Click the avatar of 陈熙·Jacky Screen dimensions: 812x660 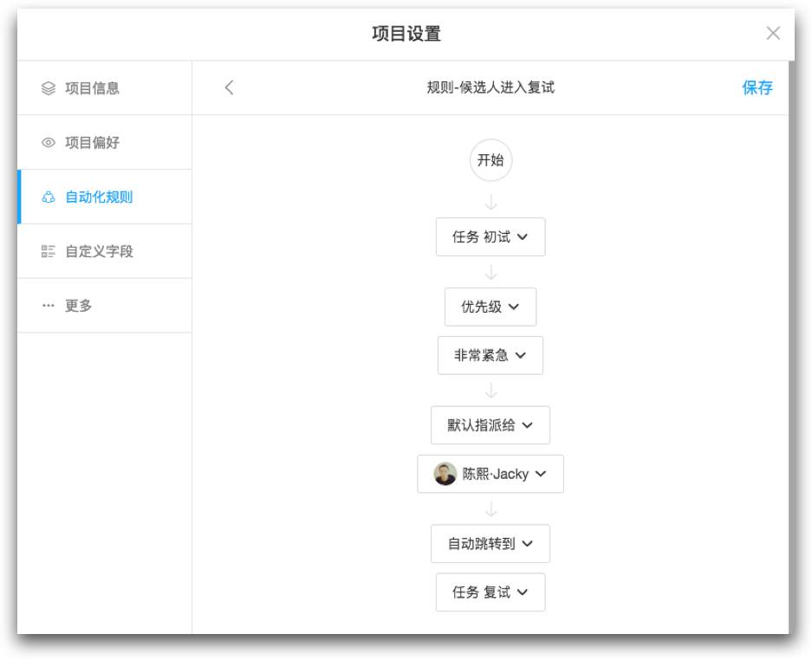[445, 474]
